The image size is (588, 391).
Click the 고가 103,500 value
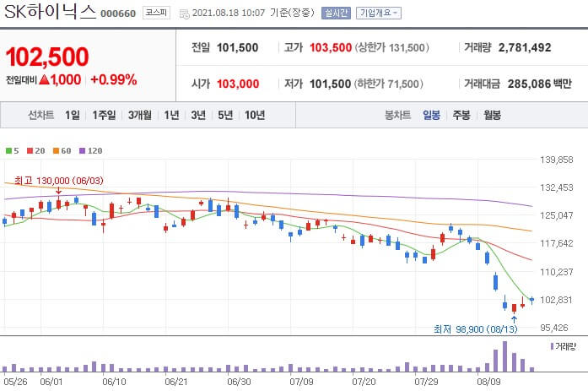331,47
